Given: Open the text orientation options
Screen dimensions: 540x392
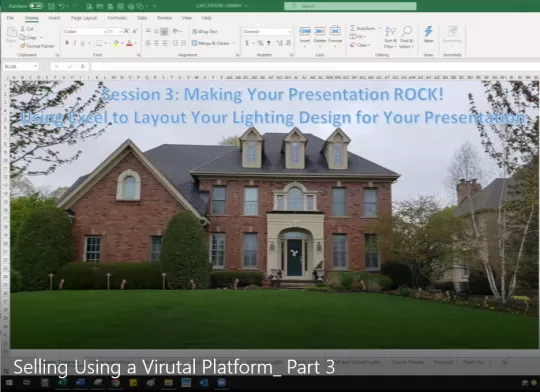Looking at the screenshot, I should click(177, 31).
